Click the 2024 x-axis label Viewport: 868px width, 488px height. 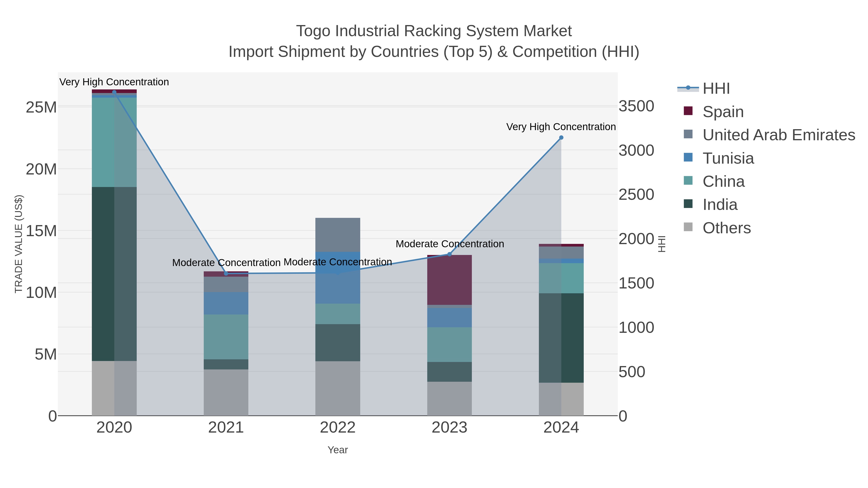click(561, 427)
